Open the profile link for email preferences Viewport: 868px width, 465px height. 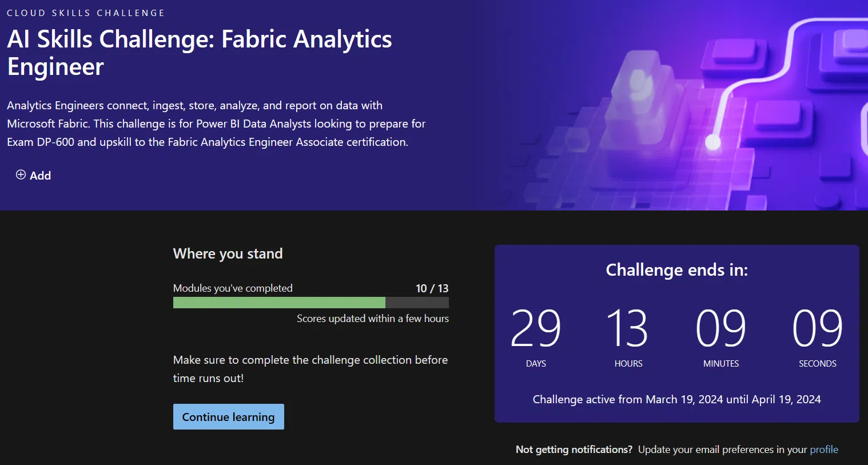click(823, 450)
